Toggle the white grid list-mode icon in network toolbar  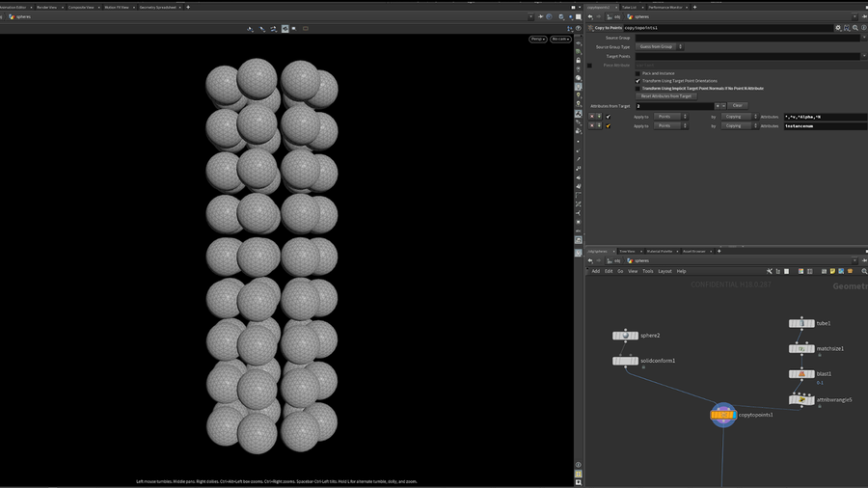787,271
